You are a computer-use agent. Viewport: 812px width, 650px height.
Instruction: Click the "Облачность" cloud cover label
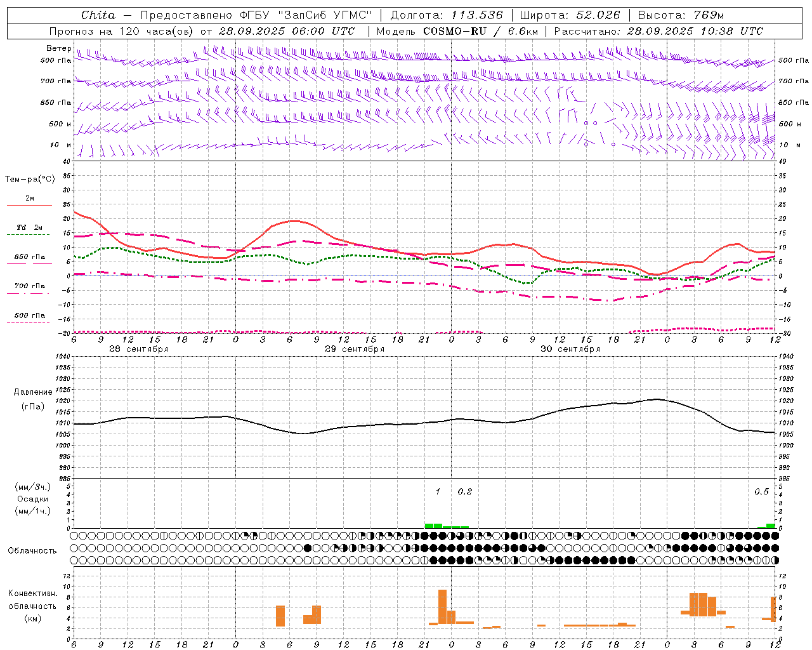click(x=32, y=550)
